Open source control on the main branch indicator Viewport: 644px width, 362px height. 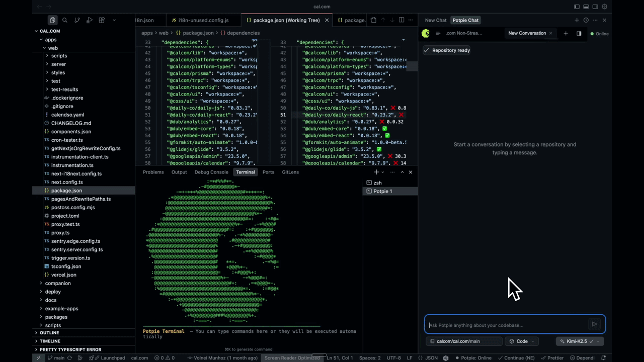coord(56,357)
